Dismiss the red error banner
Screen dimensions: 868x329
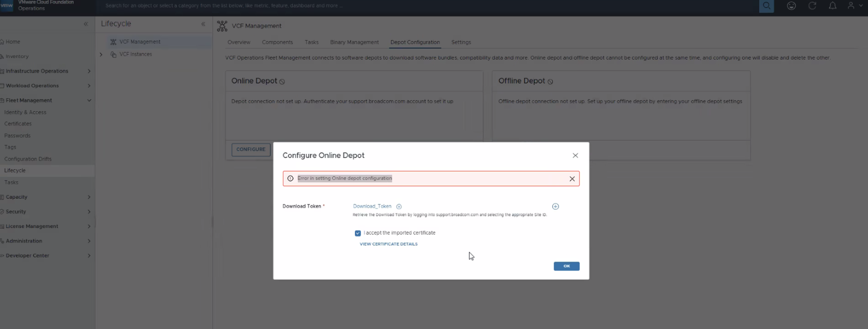coord(572,179)
